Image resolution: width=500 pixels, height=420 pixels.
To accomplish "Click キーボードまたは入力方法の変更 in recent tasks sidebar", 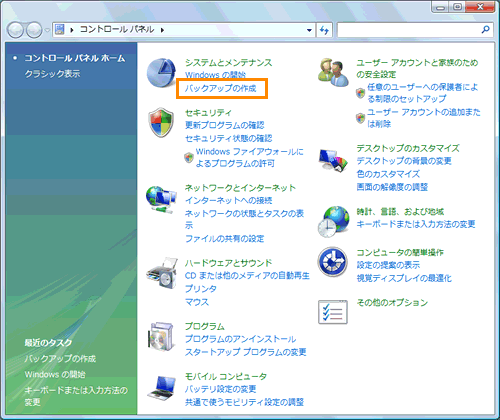I will pyautogui.click(x=76, y=396).
